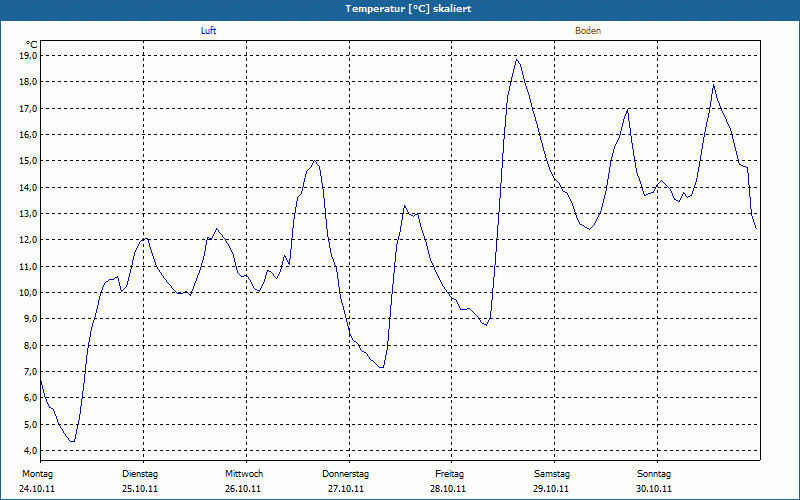This screenshot has width=800, height=500.
Task: Click the '6,0' y-axis value
Action: (31, 397)
